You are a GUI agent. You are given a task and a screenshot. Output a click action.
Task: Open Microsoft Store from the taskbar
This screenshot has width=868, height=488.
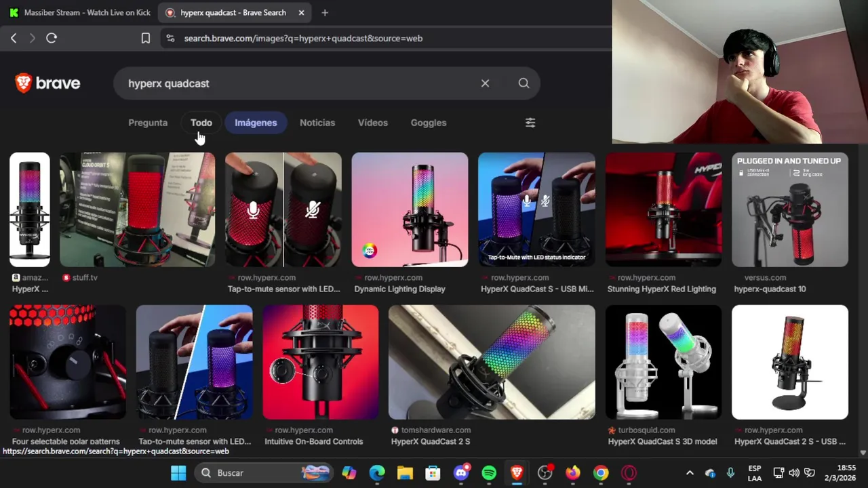433,472
